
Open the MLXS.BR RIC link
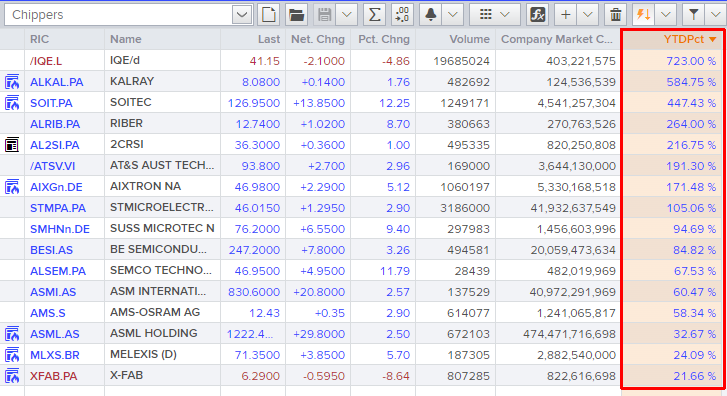[55, 355]
